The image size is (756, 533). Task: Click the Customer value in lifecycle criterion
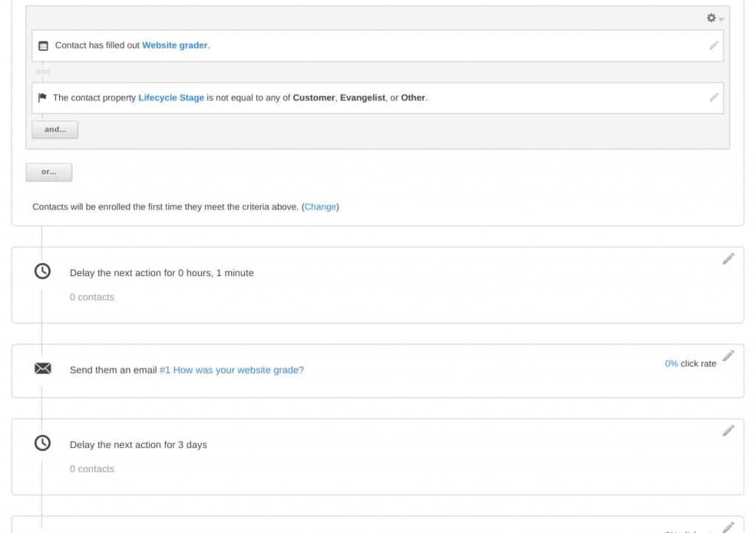coord(313,98)
